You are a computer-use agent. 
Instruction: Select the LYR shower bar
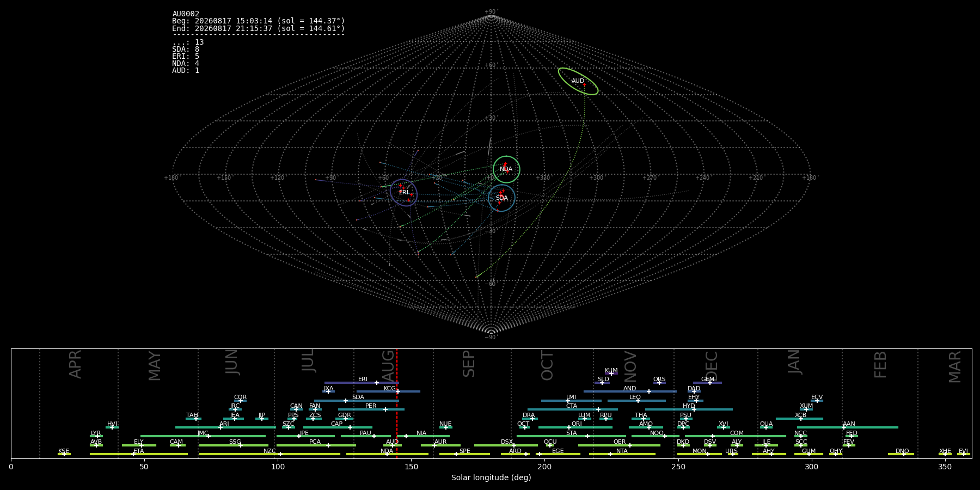click(96, 436)
